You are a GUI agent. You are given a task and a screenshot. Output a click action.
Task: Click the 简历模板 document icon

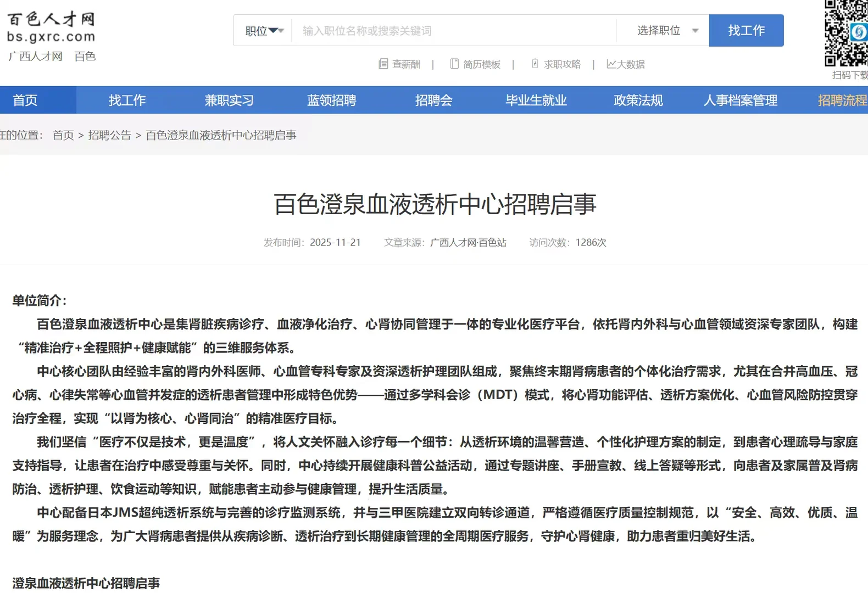pyautogui.click(x=454, y=64)
